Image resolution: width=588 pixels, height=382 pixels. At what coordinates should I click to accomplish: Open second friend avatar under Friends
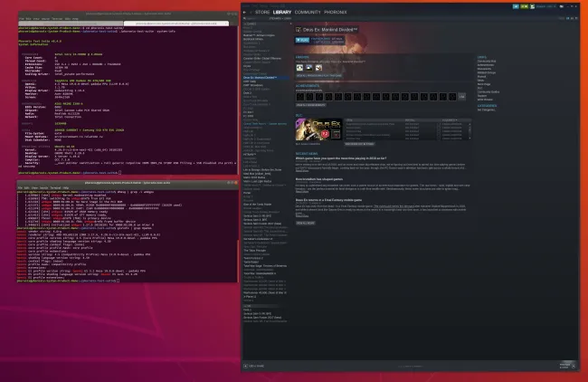pyautogui.click(x=309, y=68)
